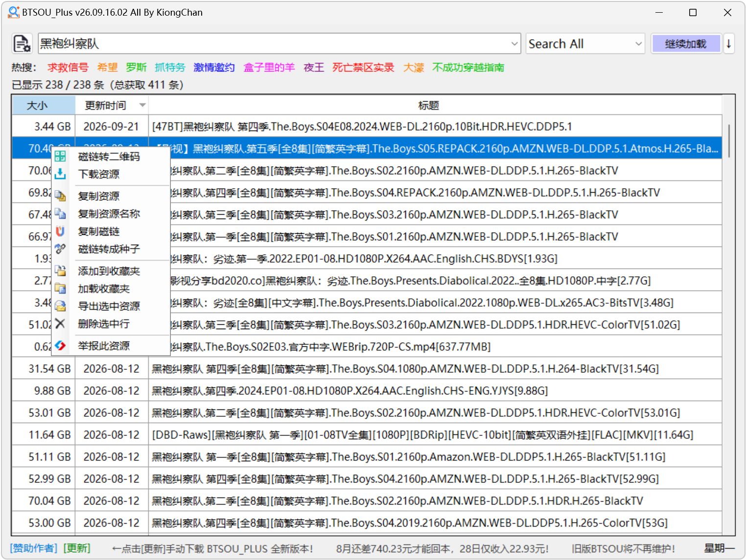Click the report icon for 举报此资源
The width and height of the screenshot is (746, 560).
(60, 346)
